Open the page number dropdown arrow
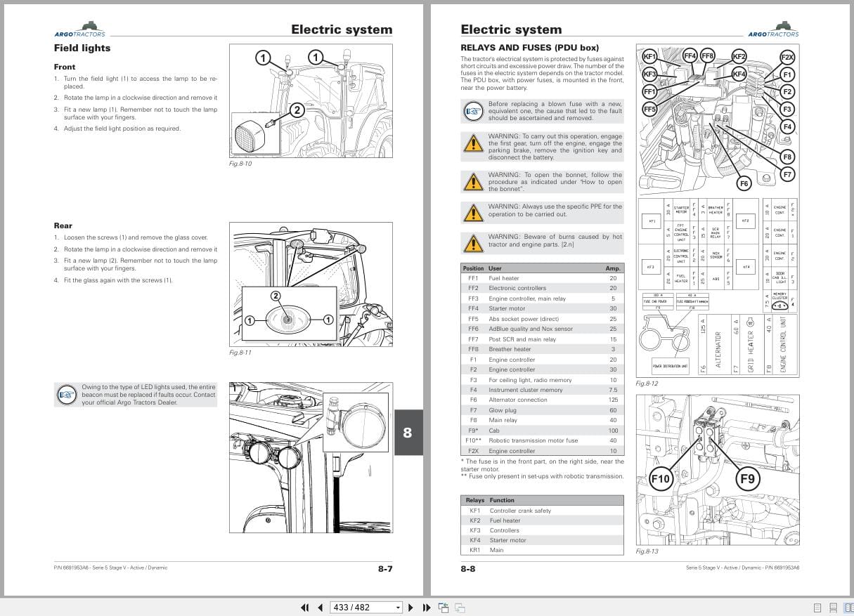Image resolution: width=854 pixels, height=616 pixels. [398, 608]
